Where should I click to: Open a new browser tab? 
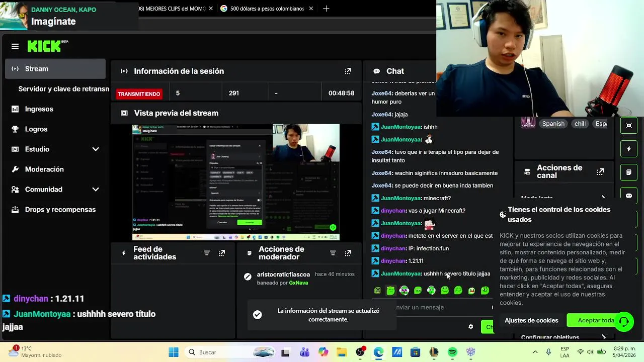pyautogui.click(x=326, y=9)
